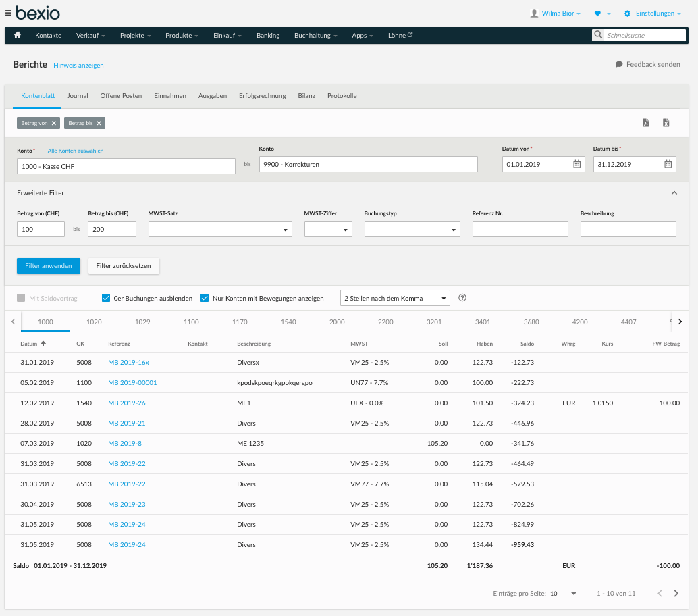Open the Kontakte menu item
698x616 pixels.
click(48, 35)
